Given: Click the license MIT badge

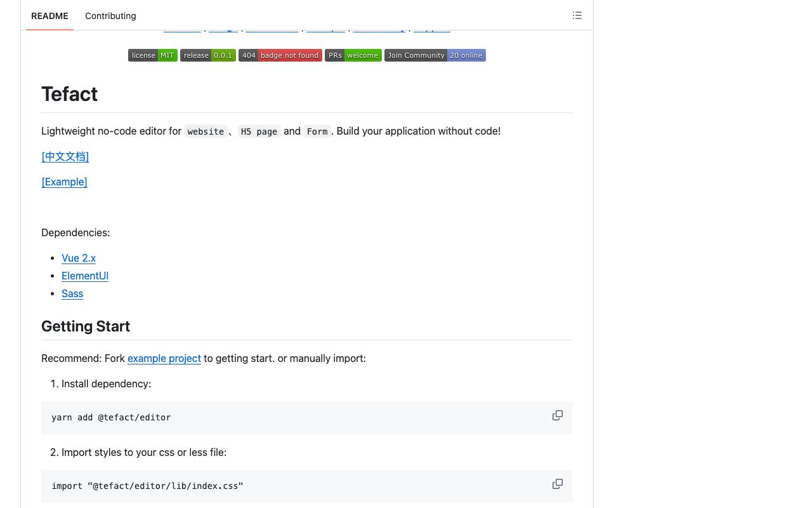Looking at the screenshot, I should (x=153, y=55).
